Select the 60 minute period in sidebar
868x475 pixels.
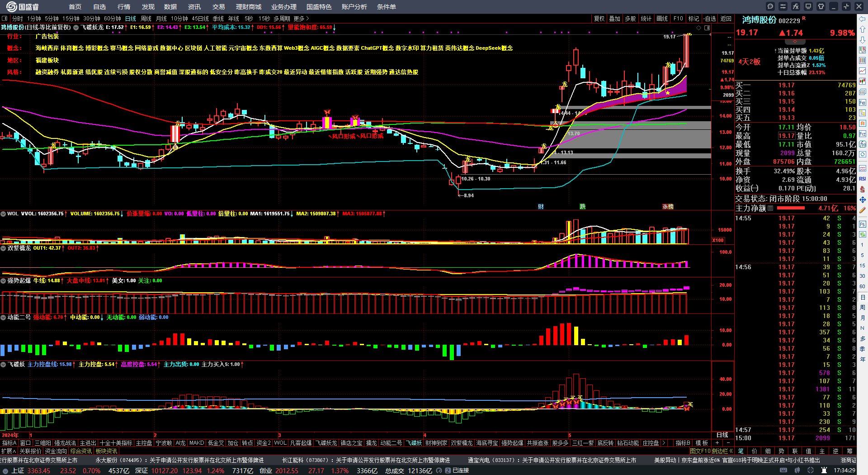[x=863, y=286]
